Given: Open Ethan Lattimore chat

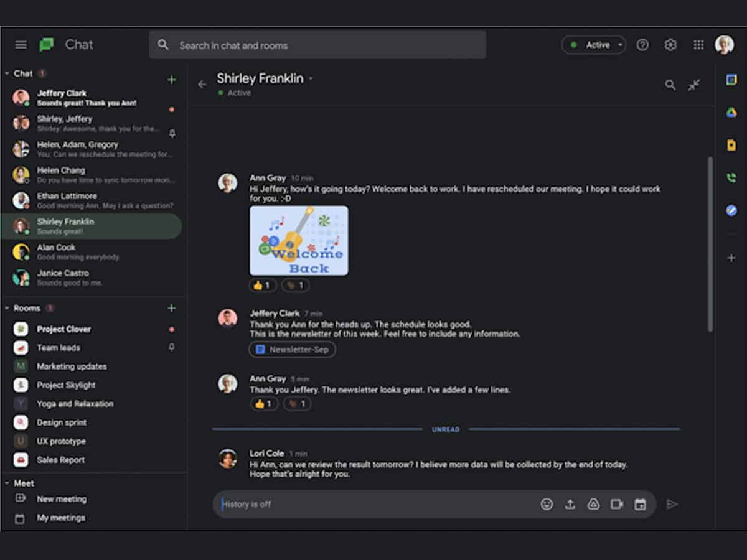Looking at the screenshot, I should coord(92,200).
